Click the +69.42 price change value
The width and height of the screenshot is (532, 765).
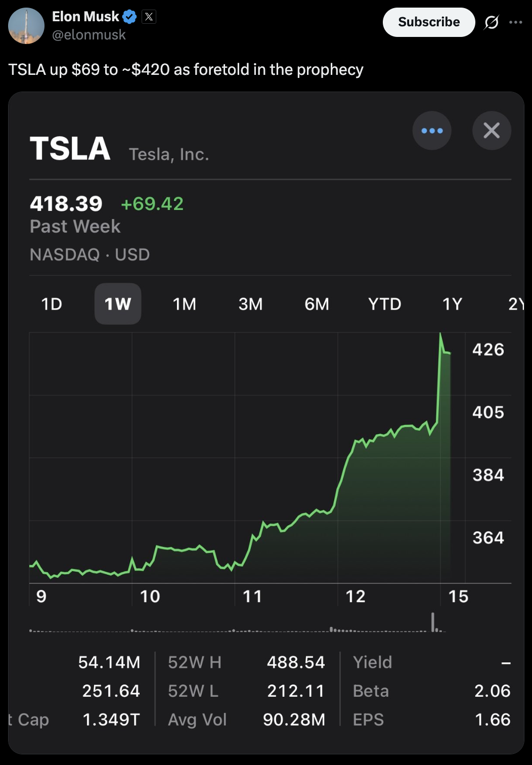click(152, 204)
